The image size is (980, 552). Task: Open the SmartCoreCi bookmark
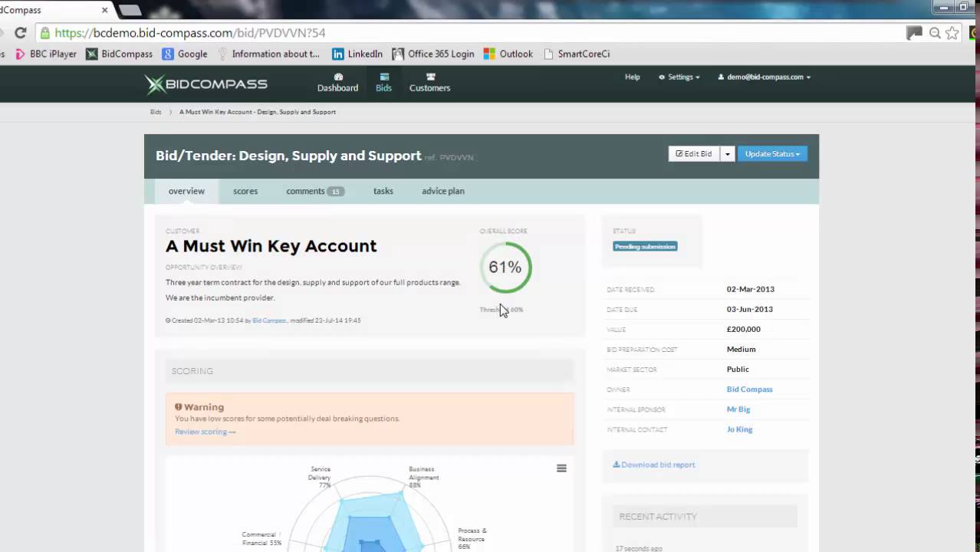577,54
